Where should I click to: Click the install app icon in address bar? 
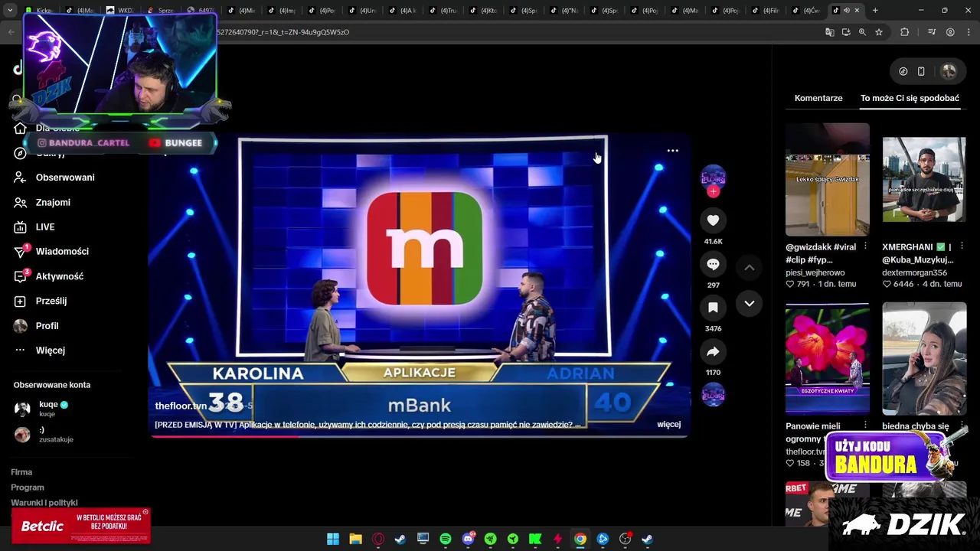[846, 32]
